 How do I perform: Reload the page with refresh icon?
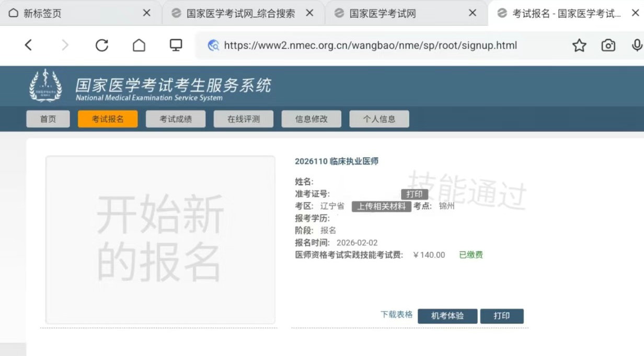point(101,45)
